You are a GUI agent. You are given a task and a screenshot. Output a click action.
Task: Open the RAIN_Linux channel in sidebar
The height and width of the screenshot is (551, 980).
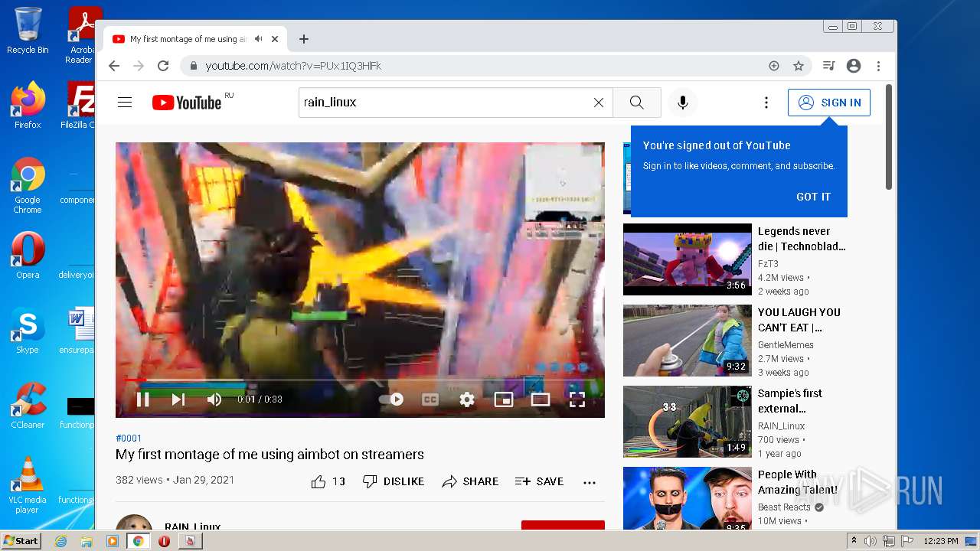tap(782, 426)
